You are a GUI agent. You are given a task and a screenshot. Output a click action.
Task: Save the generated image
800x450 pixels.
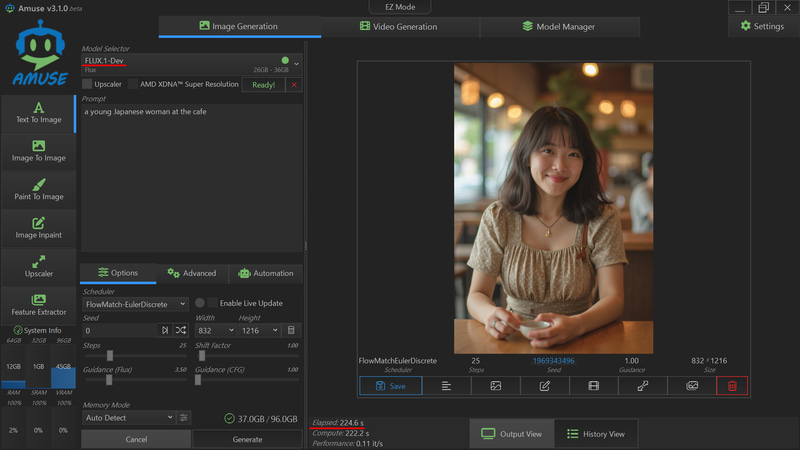(390, 386)
